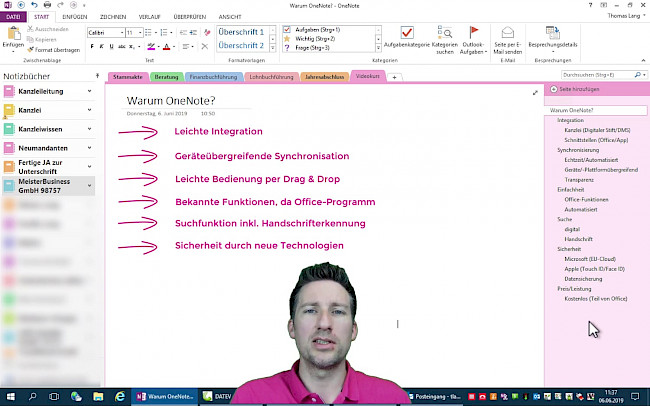Toggle bold formatting (F)
Screen dimensions: 650x406
92,46
